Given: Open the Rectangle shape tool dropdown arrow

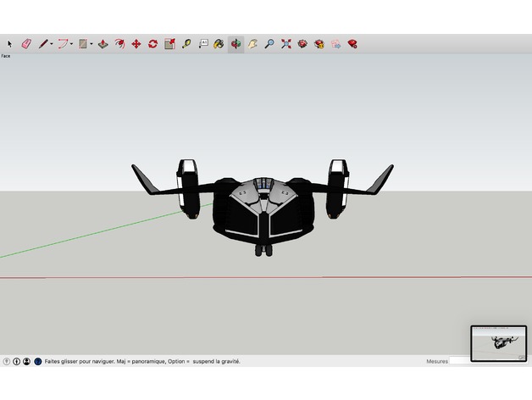Looking at the screenshot, I should (91, 44).
